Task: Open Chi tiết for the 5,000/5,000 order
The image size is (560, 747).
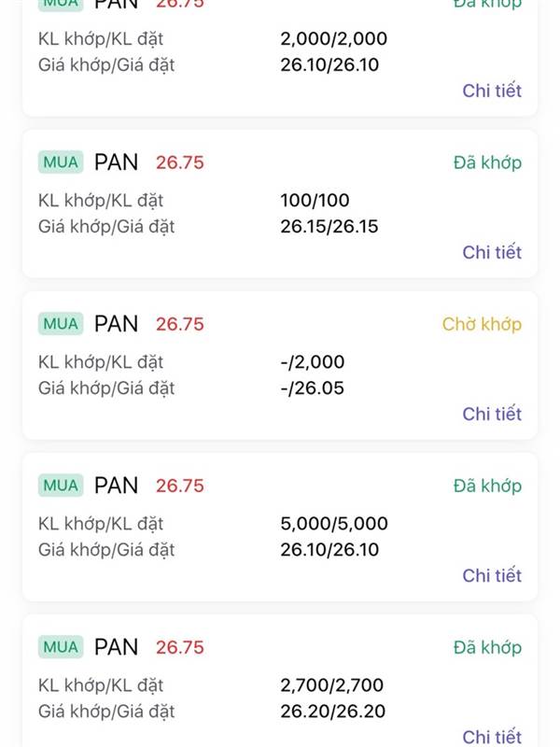Action: (x=492, y=575)
